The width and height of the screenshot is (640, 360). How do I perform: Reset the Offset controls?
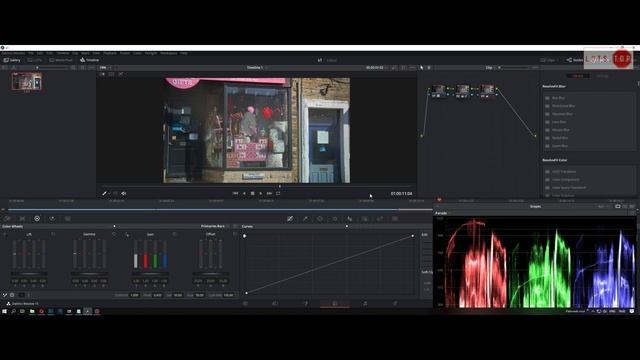pos(235,234)
